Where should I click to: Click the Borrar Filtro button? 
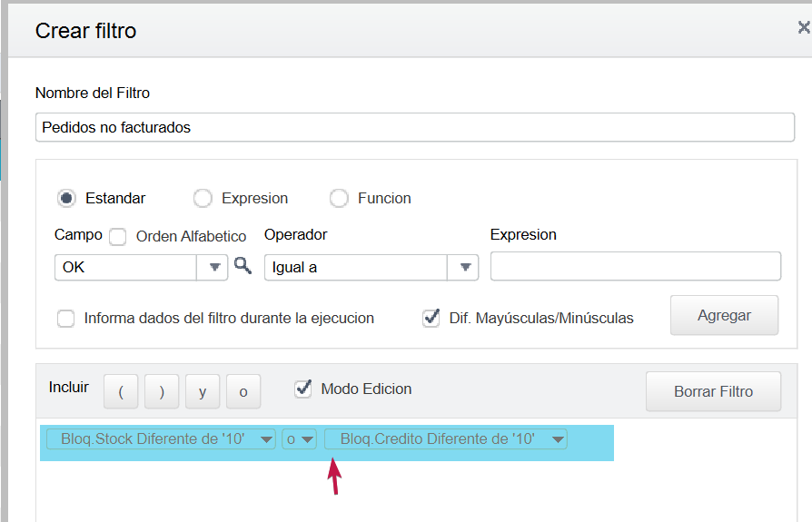click(713, 391)
